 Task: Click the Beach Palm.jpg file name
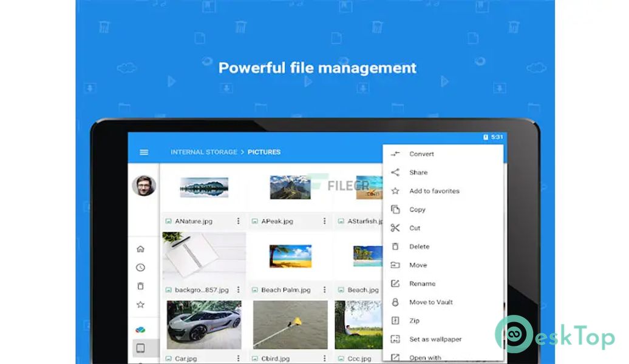286,289
